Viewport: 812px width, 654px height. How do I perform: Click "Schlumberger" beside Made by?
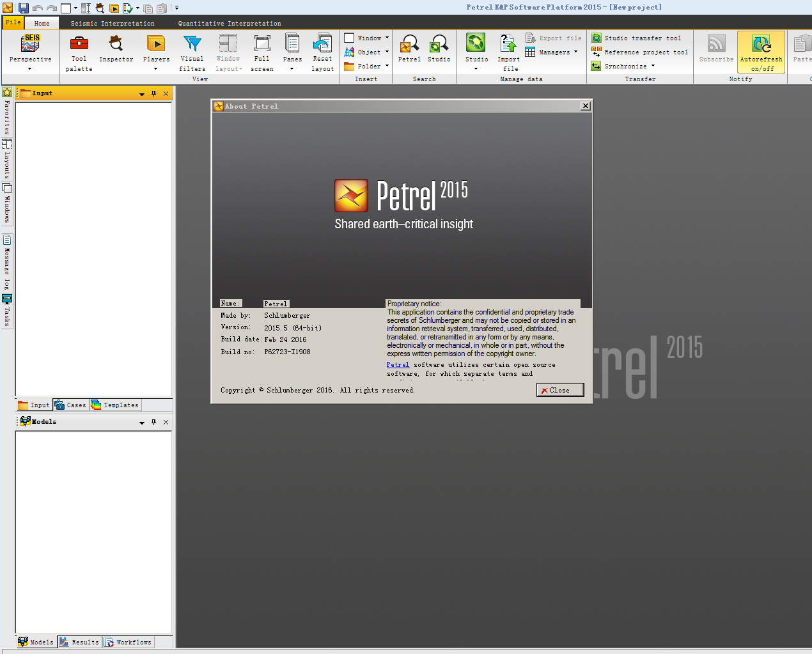[287, 316]
